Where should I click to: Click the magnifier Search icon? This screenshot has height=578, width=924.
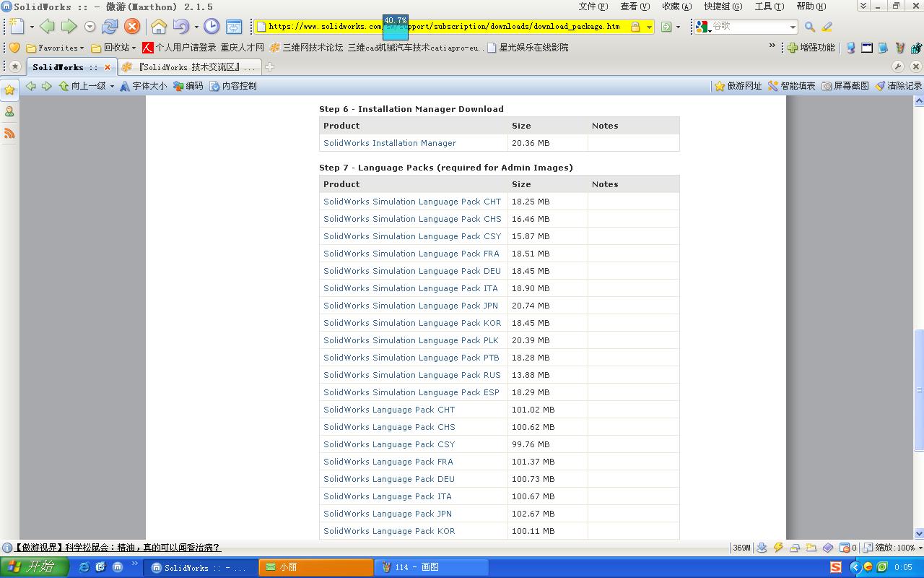[810, 27]
